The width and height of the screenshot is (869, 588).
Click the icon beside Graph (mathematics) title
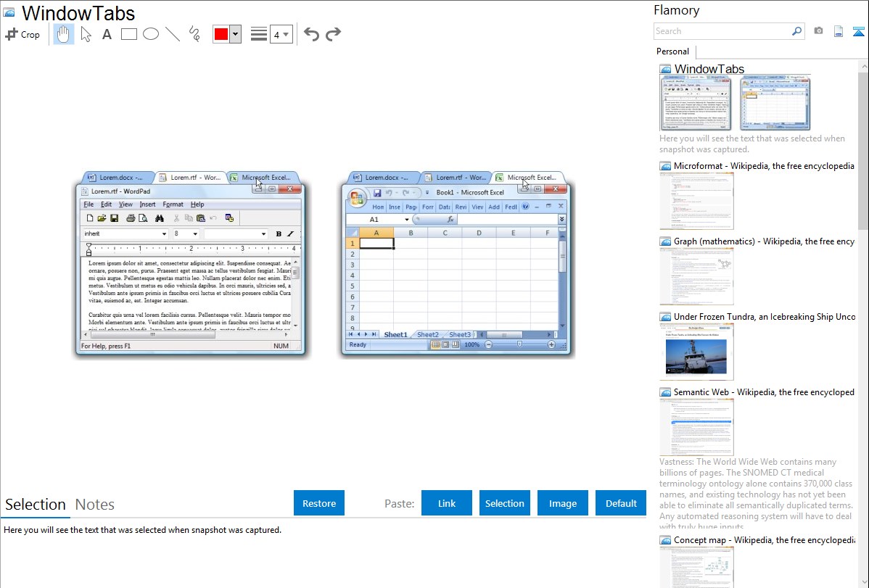pyautogui.click(x=665, y=241)
